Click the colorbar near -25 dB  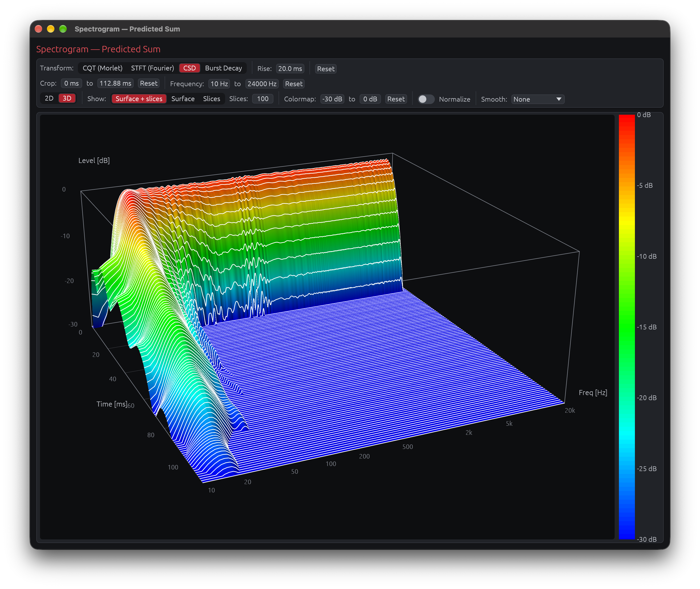pos(627,468)
